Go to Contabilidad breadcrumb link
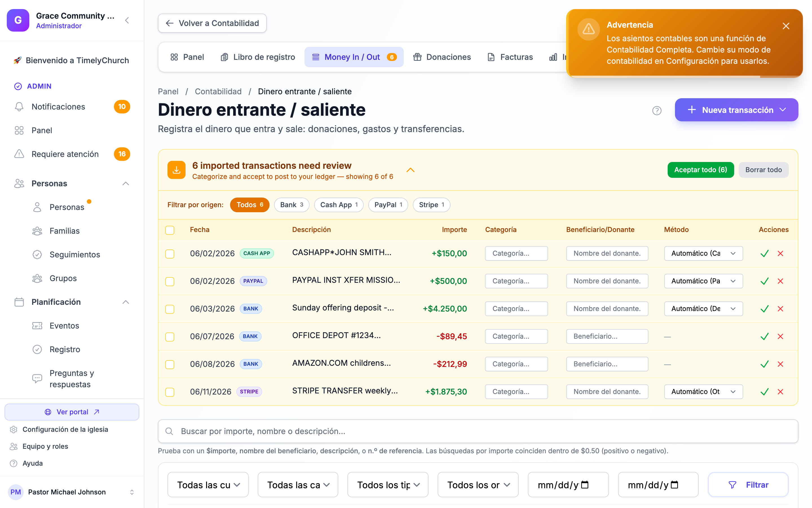 [x=218, y=91]
